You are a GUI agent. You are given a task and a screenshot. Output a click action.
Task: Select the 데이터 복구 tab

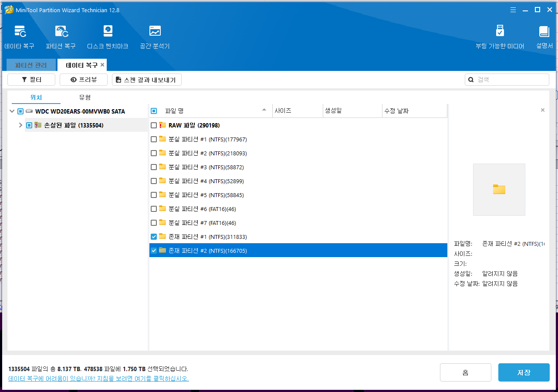(82, 65)
